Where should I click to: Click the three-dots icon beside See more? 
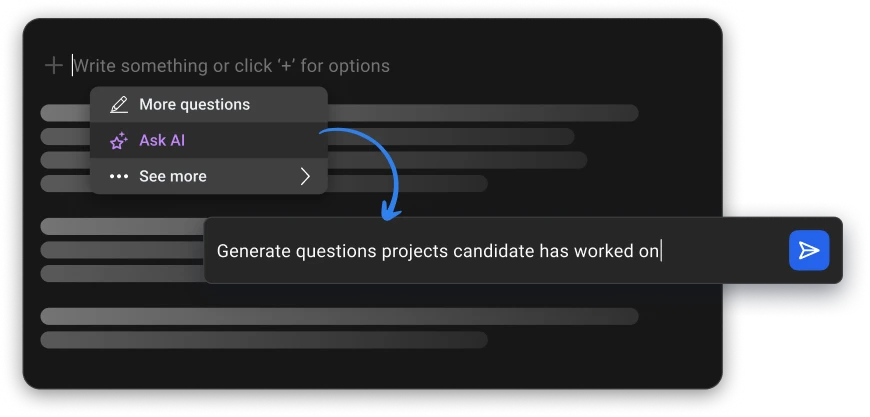click(119, 177)
